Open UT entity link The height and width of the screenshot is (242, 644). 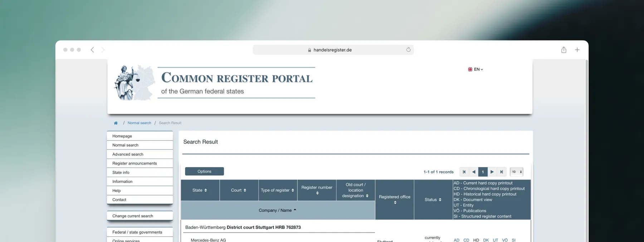(x=495, y=240)
